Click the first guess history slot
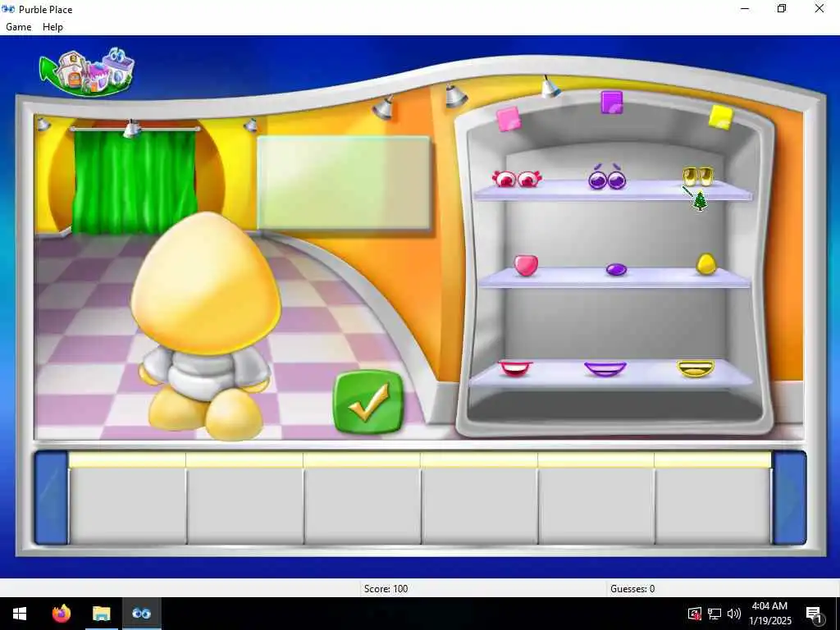Screen dimensions: 840x630 click(127, 498)
